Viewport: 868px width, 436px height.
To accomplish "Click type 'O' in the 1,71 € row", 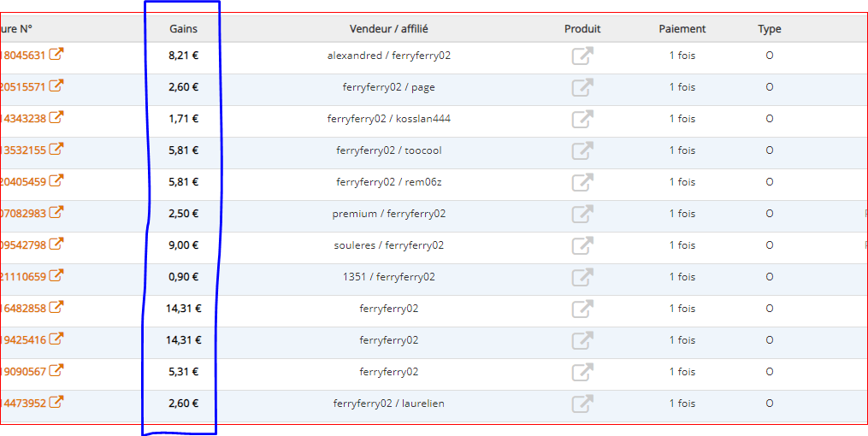I will [770, 119].
